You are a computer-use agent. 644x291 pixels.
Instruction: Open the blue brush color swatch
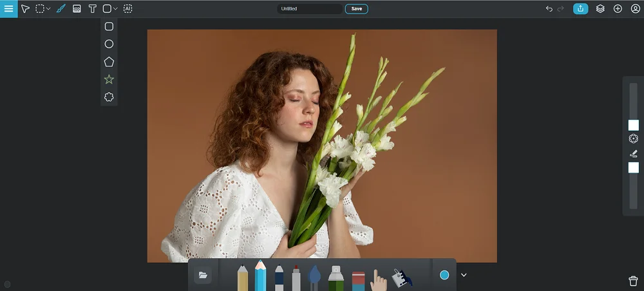[444, 275]
